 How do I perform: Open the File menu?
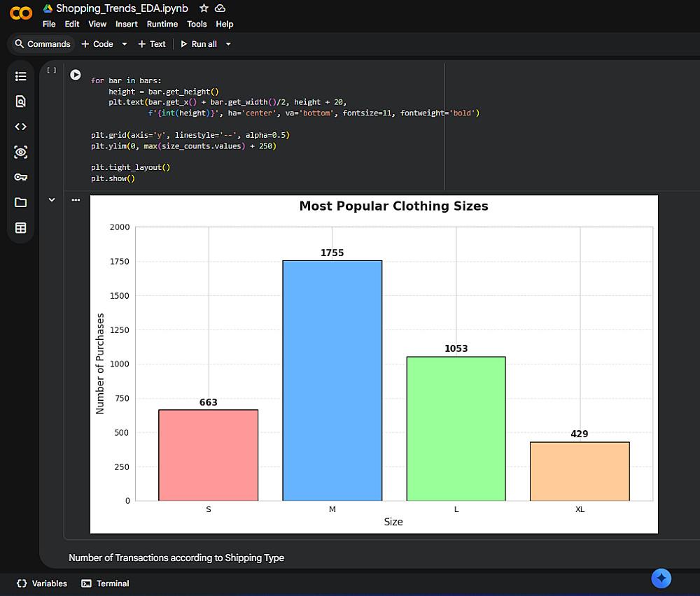point(49,24)
